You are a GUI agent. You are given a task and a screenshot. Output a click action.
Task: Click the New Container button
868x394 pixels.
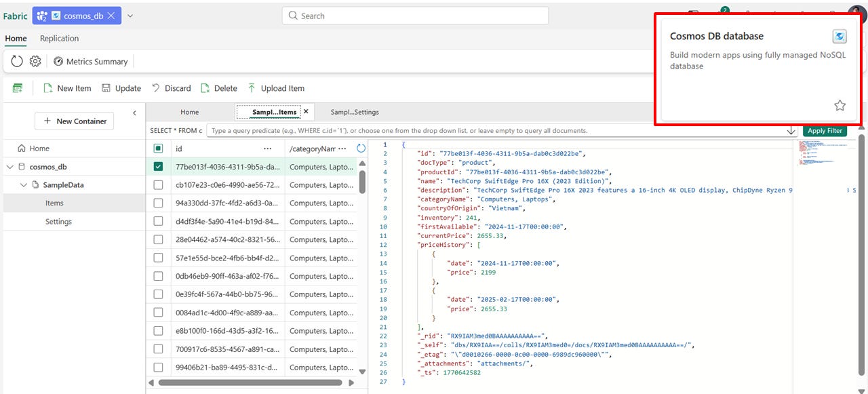(x=75, y=121)
